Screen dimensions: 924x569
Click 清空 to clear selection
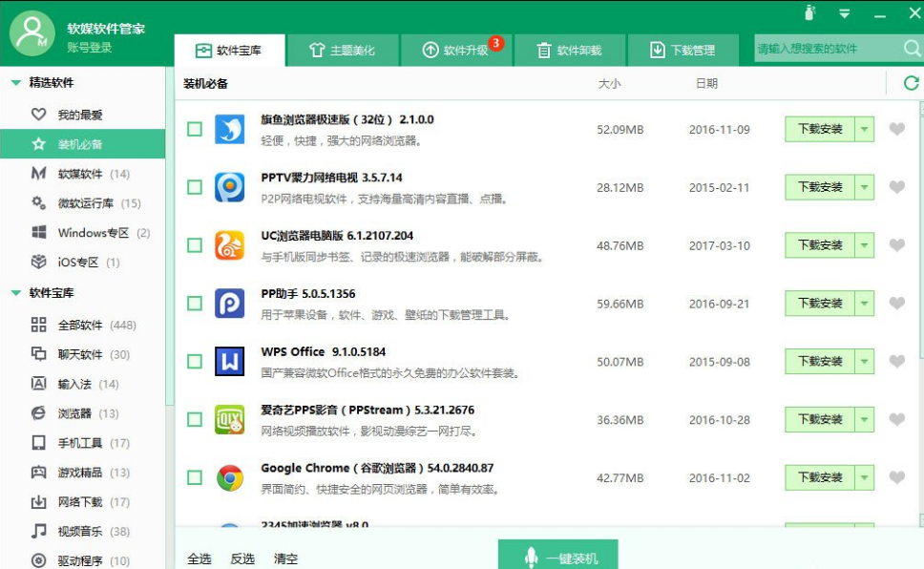285,558
